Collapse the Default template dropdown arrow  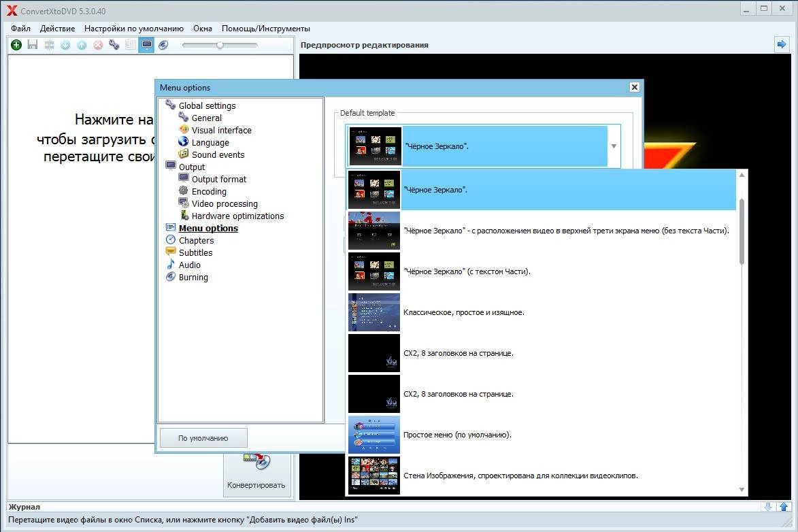point(614,146)
